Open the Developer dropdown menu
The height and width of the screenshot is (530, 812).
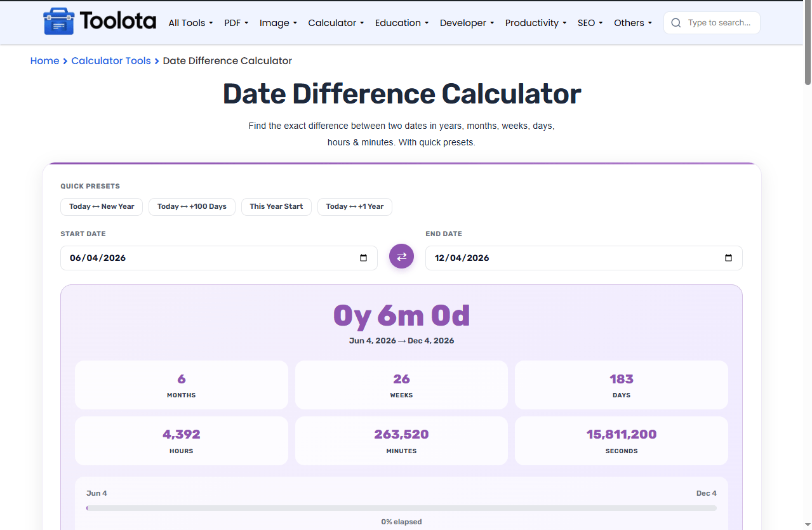tap(467, 23)
